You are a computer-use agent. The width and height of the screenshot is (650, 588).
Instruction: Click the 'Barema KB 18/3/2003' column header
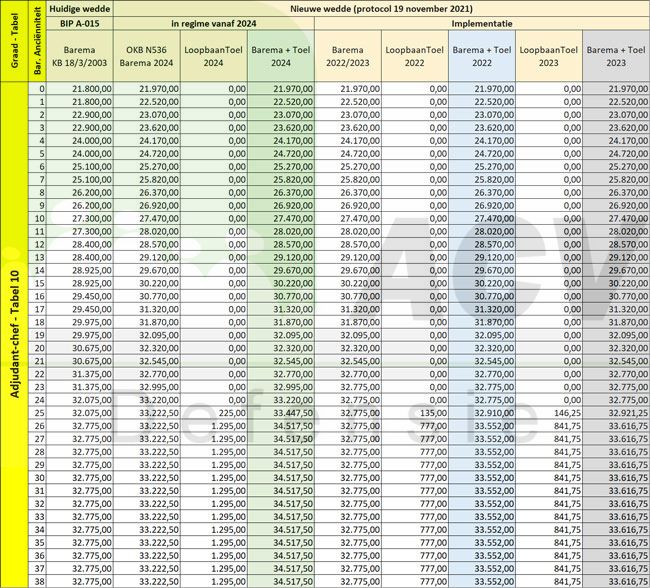[x=80, y=56]
